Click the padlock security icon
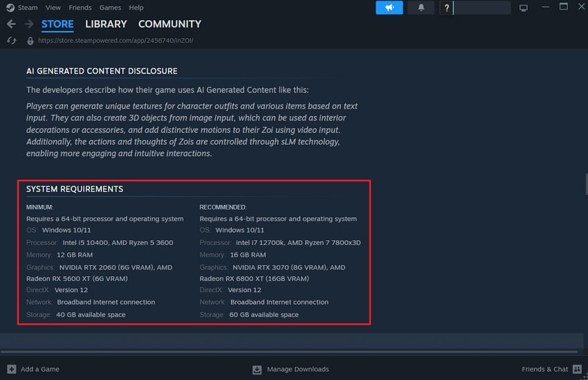 pyautogui.click(x=30, y=41)
